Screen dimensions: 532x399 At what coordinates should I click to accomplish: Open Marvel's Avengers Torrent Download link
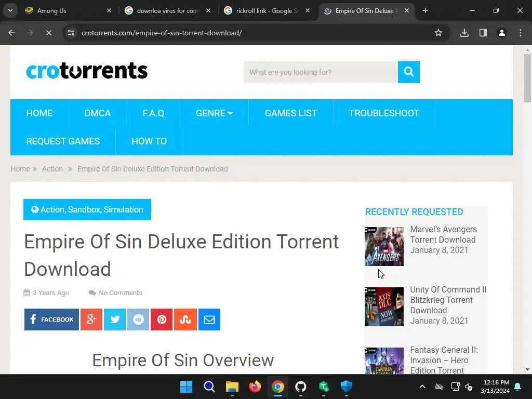(x=443, y=234)
